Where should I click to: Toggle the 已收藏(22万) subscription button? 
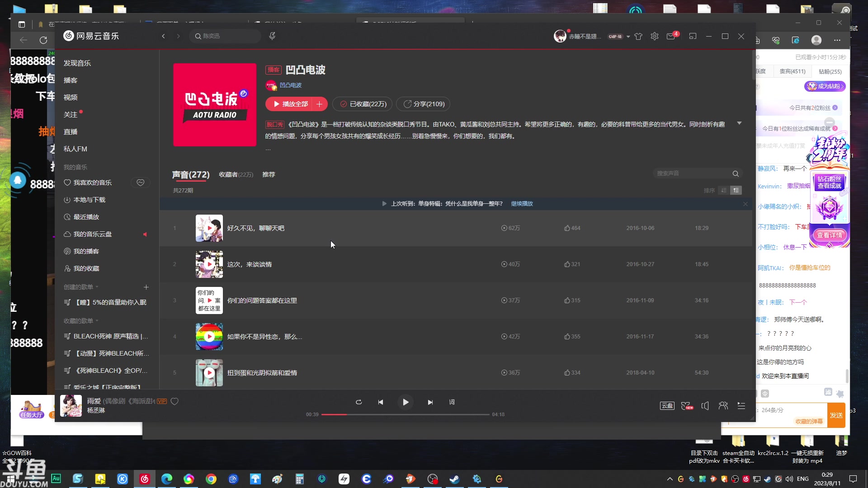(x=362, y=104)
